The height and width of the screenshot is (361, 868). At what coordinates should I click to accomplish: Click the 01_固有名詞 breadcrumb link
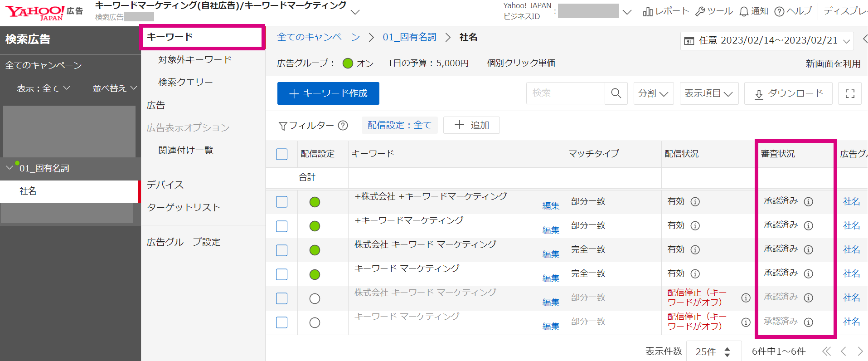pos(409,37)
